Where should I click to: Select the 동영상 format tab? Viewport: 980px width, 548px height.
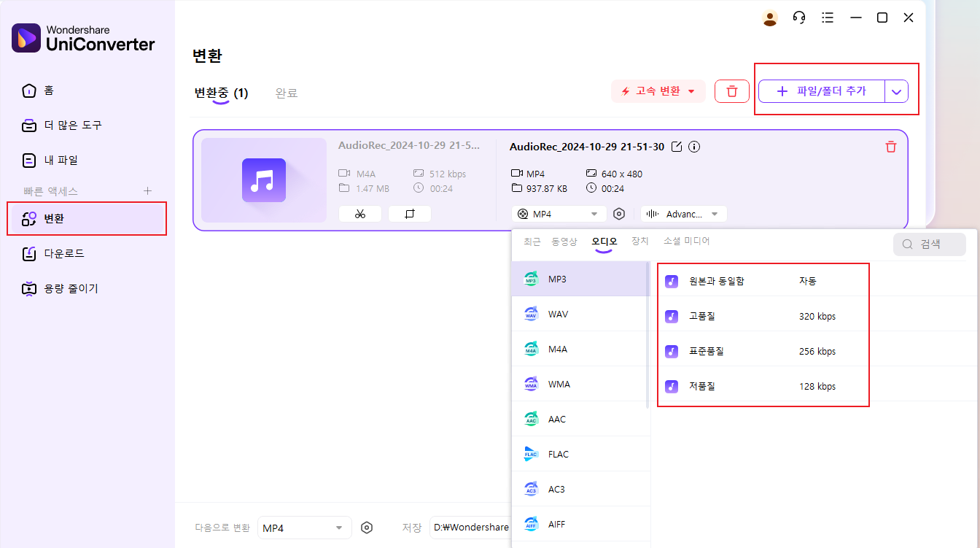click(x=564, y=242)
